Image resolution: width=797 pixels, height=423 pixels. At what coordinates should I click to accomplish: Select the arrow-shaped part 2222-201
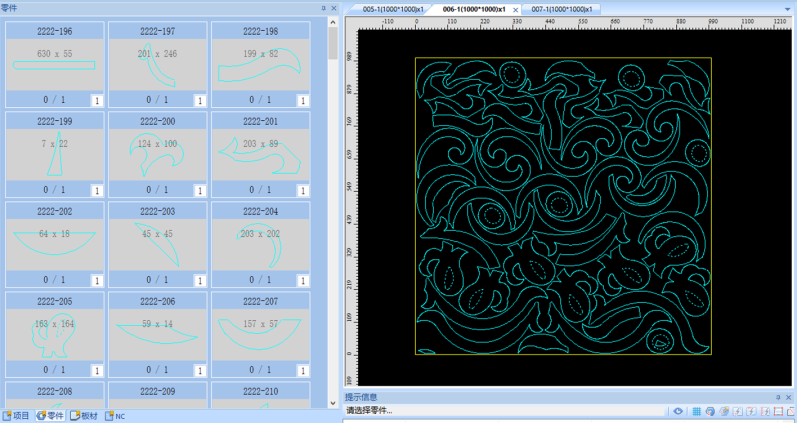pos(261,155)
